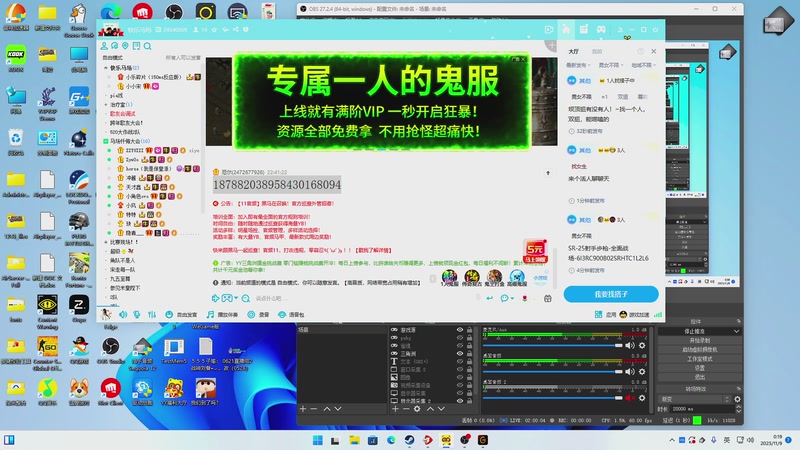This screenshot has height=450, width=800.
Task: Toggle visibility eye of 游戏源 source
Action: click(x=460, y=330)
